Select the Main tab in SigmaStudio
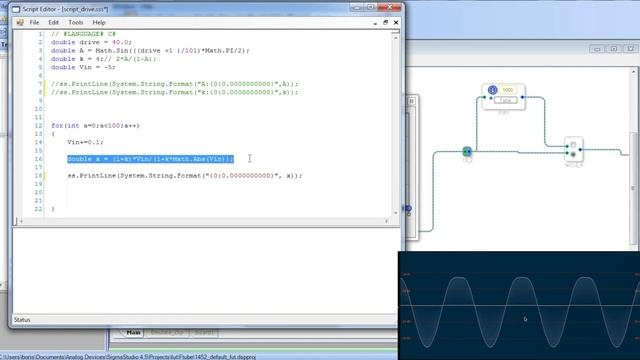640x360 pixels. 133,333
